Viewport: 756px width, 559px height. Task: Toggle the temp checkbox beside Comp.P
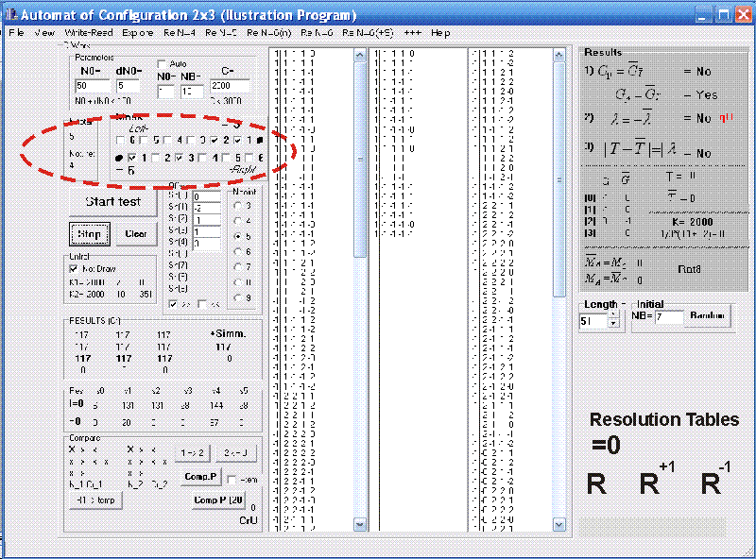pyautogui.click(x=232, y=480)
